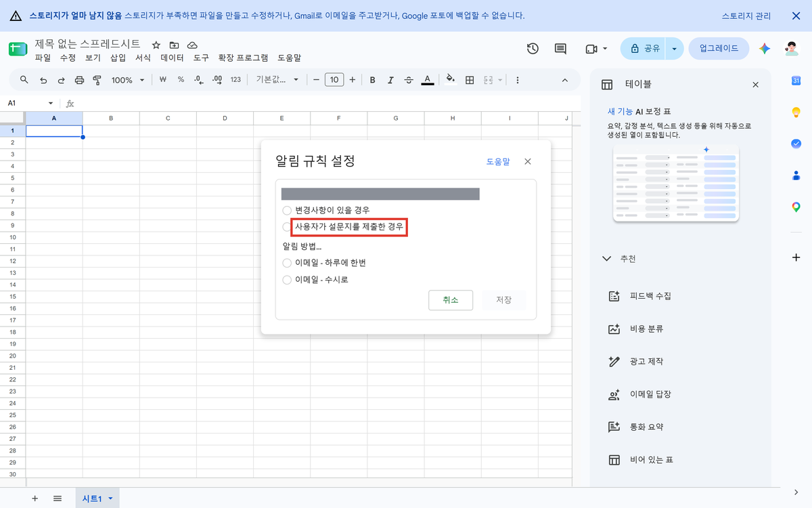Open the font family dropdown

click(277, 80)
